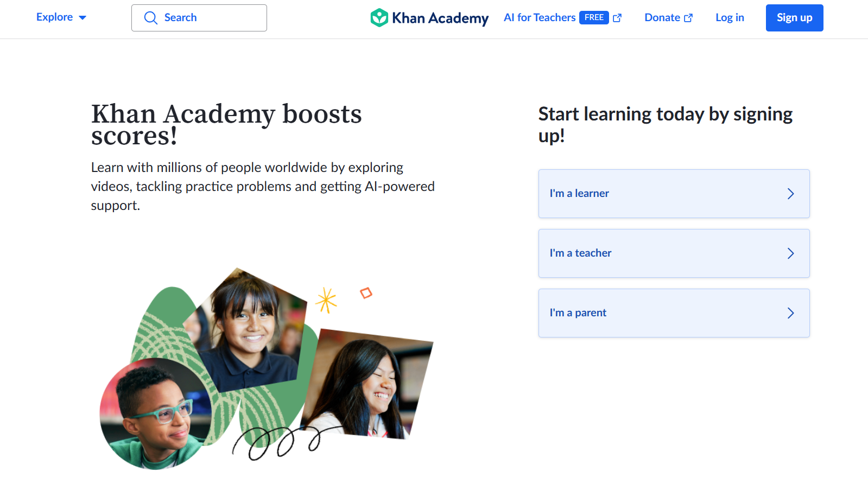This screenshot has height=478, width=868.
Task: Click the Khan Academy wordmark text
Action: click(440, 18)
